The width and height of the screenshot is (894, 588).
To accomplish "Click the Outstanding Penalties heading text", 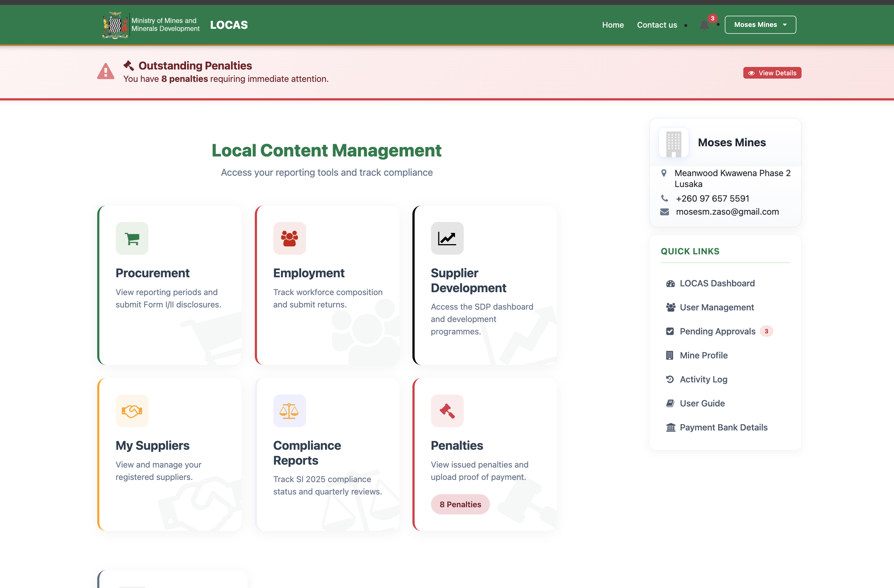I will pyautogui.click(x=195, y=66).
